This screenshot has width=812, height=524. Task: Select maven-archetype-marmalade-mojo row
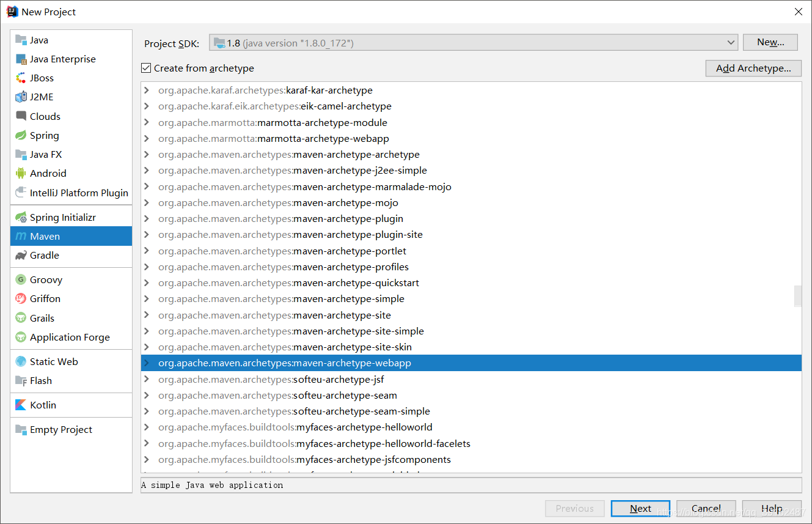tap(470, 186)
